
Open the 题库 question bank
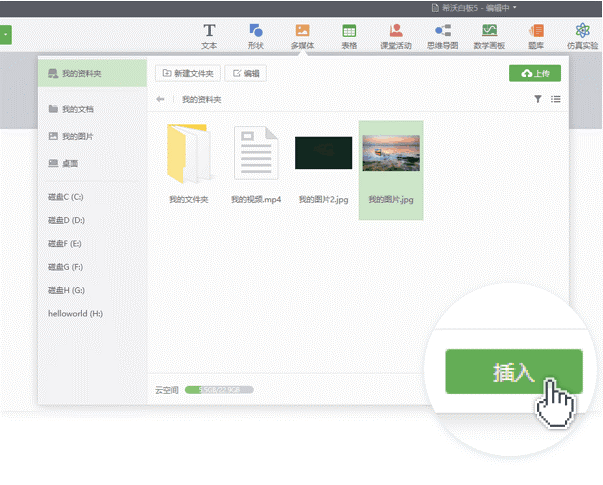(536, 36)
